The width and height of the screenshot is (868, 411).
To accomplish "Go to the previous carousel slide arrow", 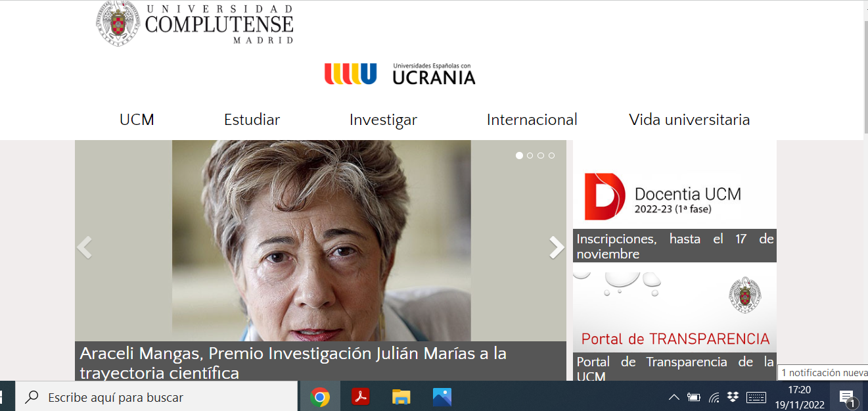I will 84,247.
